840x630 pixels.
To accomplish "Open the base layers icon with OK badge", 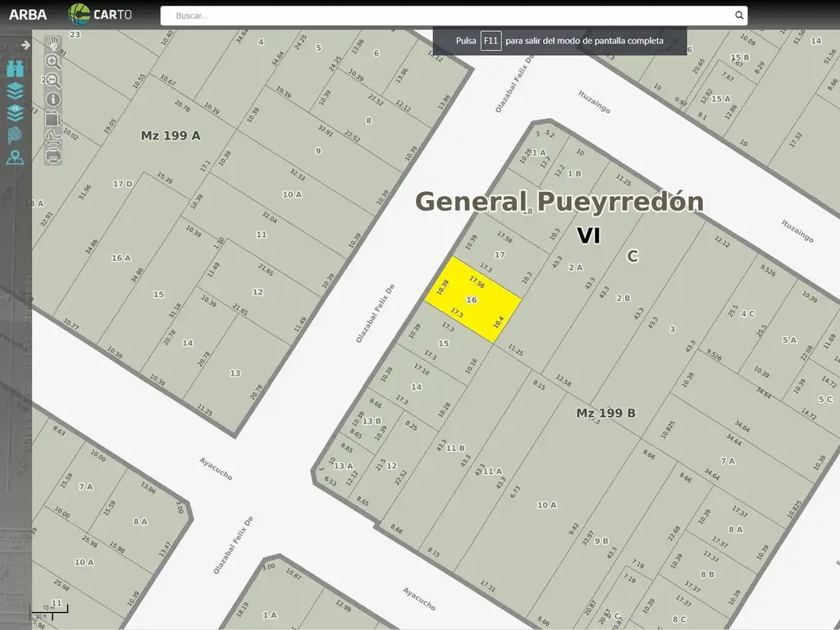I will coord(16,113).
